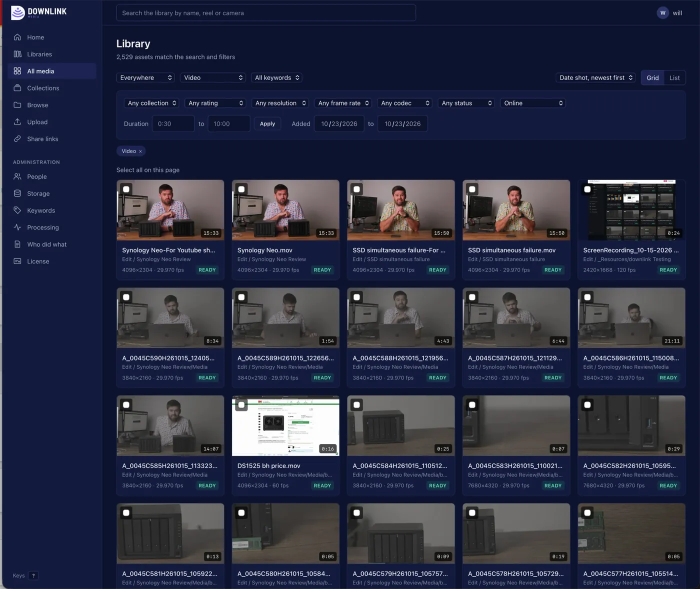
Task: Click the Libraries books icon
Action: pyautogui.click(x=17, y=54)
